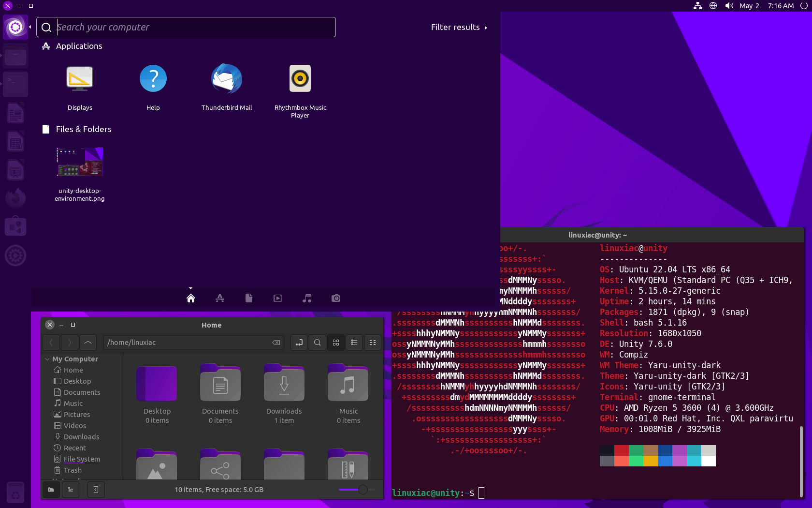Open Files from the Unity launcher
The height and width of the screenshot is (508, 812).
pyautogui.click(x=15, y=56)
